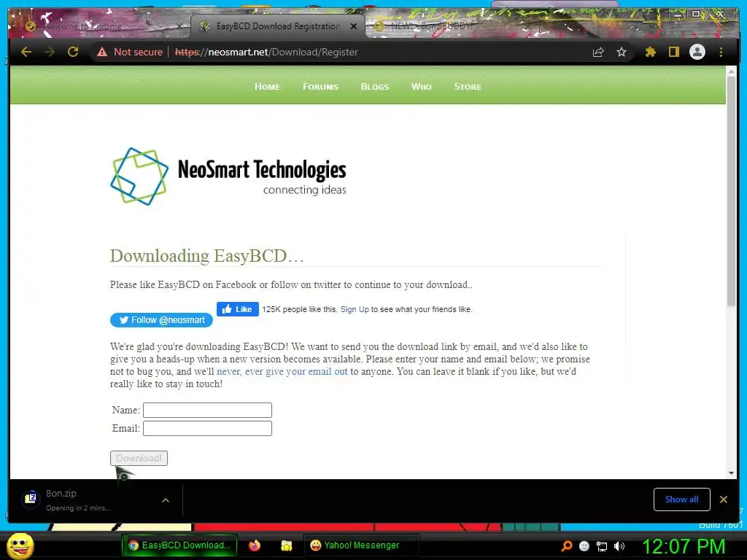This screenshot has width=747, height=560.
Task: Click the vertical scrollbar thumb
Action: click(731, 190)
